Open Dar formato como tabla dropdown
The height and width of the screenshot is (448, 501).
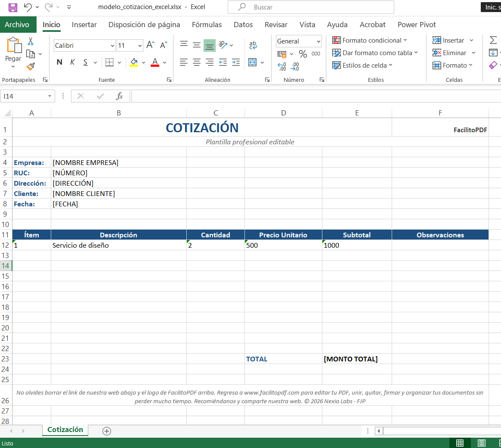[x=375, y=53]
